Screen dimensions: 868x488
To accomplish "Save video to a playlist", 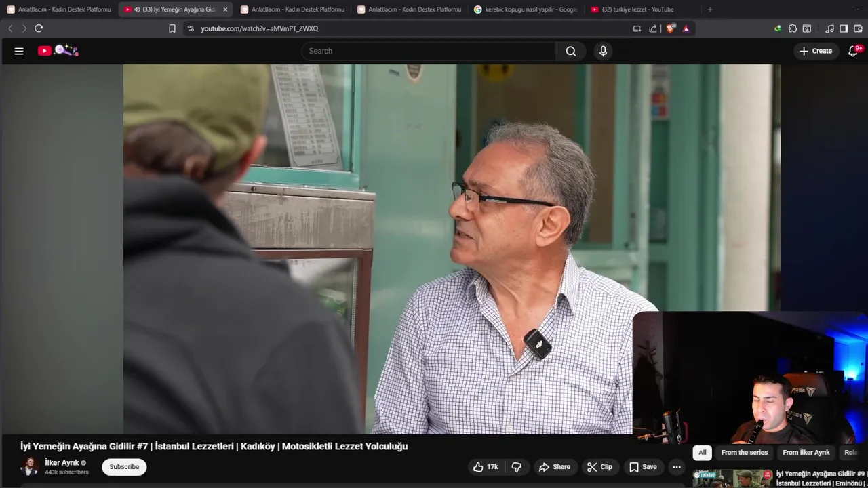I will pyautogui.click(x=643, y=467).
